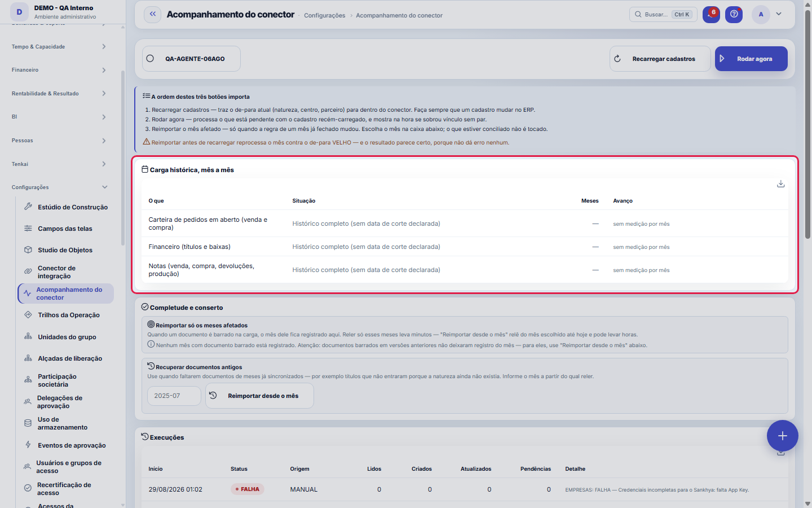The height and width of the screenshot is (508, 812).
Task: Expand Rentabilidade & Resultado section
Action: (59, 94)
